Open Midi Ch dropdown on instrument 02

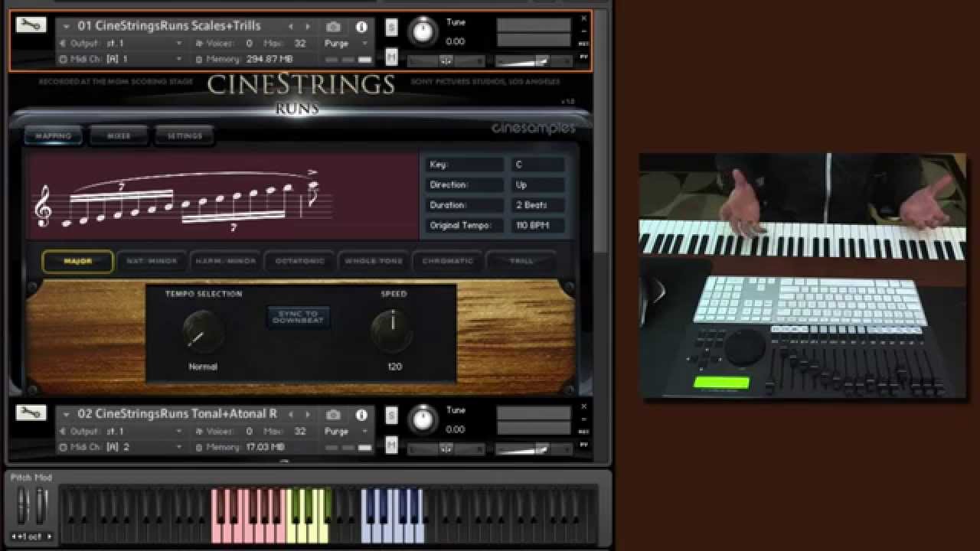[x=178, y=446]
